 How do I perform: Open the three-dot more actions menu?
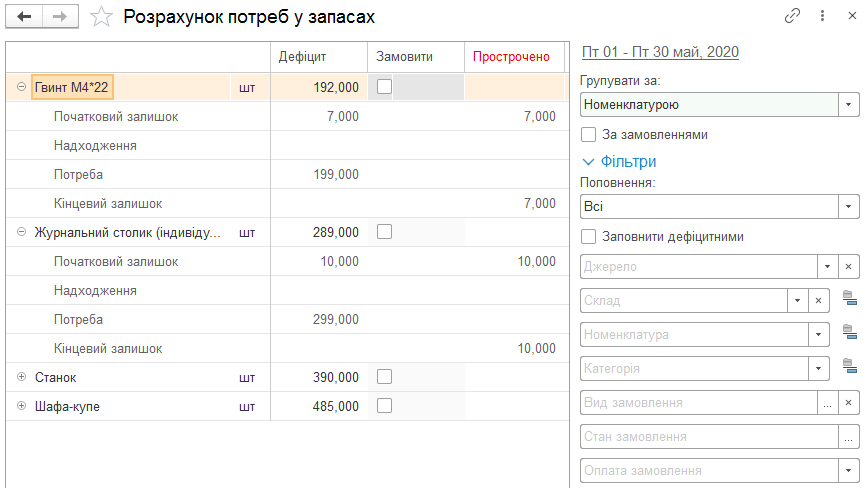point(822,16)
